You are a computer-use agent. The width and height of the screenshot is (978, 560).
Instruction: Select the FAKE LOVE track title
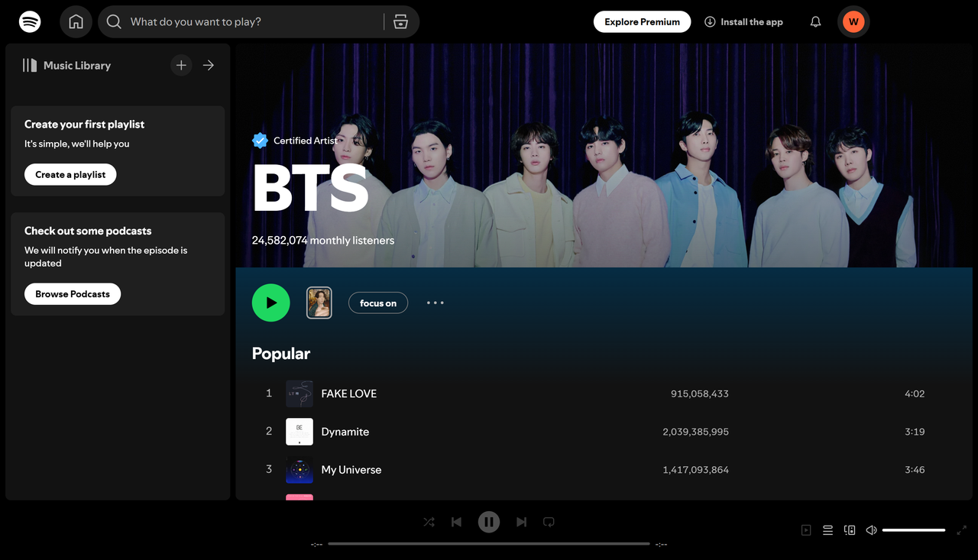tap(349, 393)
